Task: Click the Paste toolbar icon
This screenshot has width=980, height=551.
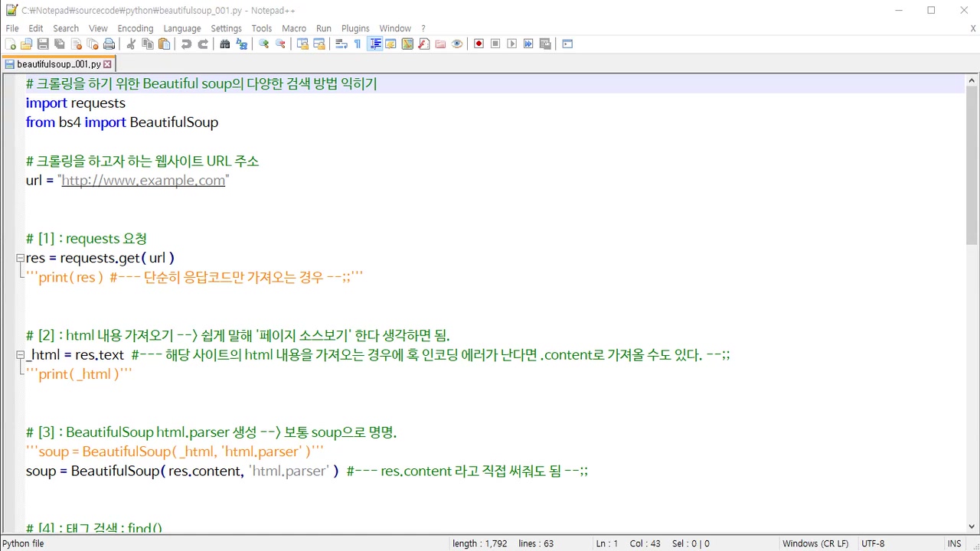Action: pyautogui.click(x=163, y=44)
